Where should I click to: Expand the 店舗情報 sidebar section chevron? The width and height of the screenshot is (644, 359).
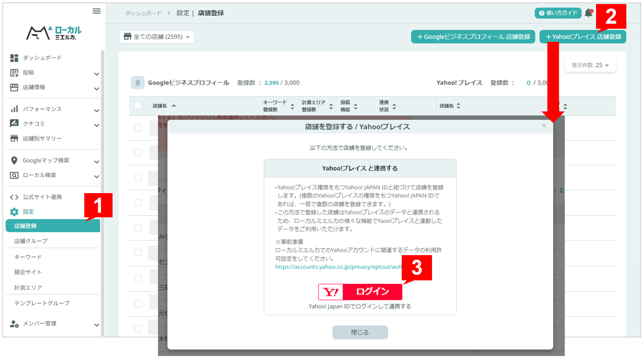(x=96, y=88)
